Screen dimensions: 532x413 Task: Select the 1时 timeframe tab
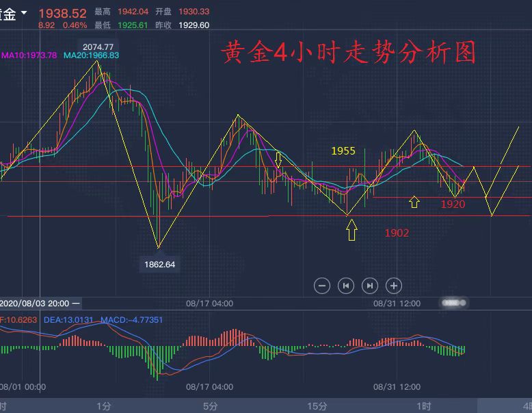pyautogui.click(x=423, y=406)
